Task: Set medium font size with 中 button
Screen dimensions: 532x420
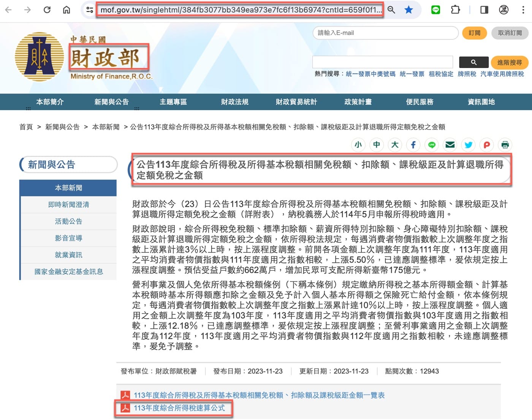Action: [377, 145]
